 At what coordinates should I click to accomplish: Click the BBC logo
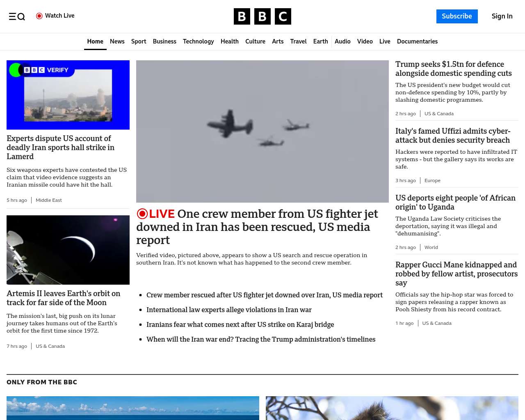(x=262, y=16)
